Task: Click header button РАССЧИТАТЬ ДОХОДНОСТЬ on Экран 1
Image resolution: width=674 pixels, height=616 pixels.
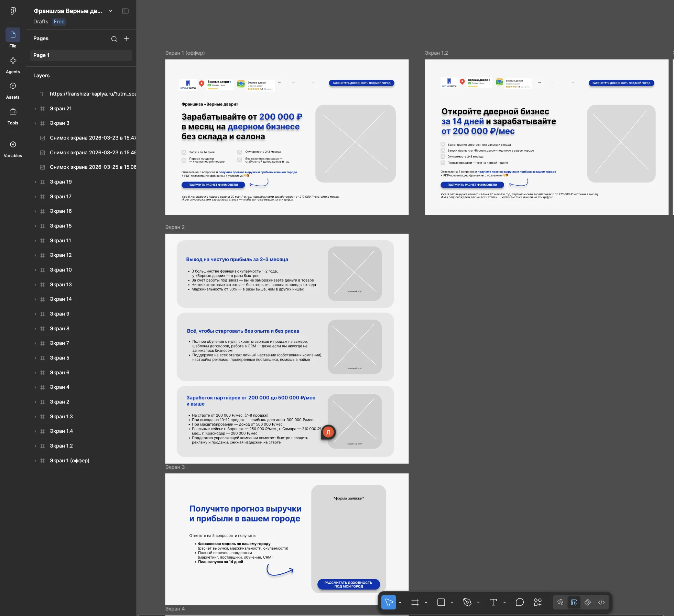Action: pos(361,83)
